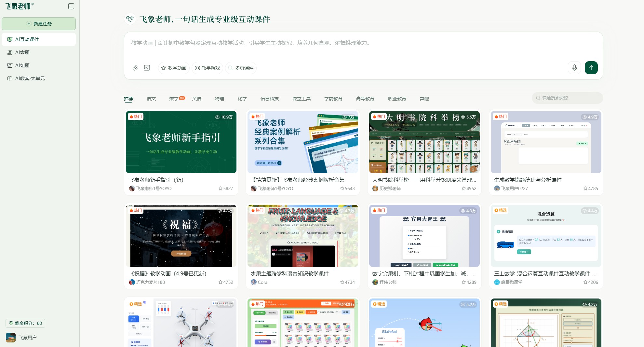Open the 经典案例解析系列合集 thumbnail
Screen dimensions: 644x347
pyautogui.click(x=303, y=142)
